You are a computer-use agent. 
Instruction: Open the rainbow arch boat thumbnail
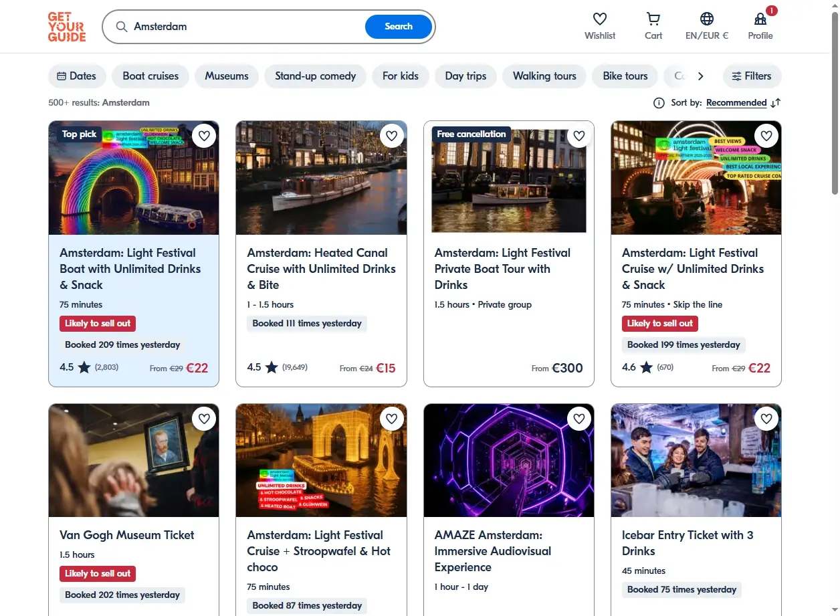(134, 178)
